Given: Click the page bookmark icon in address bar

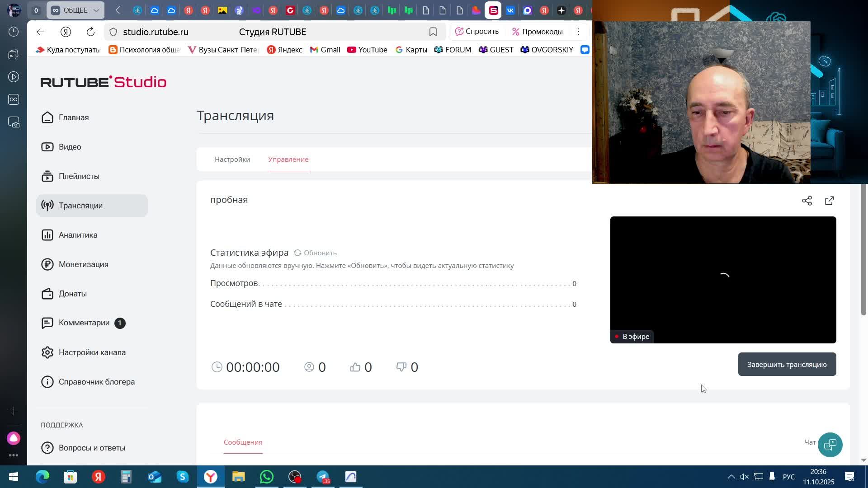Looking at the screenshot, I should pos(433,32).
